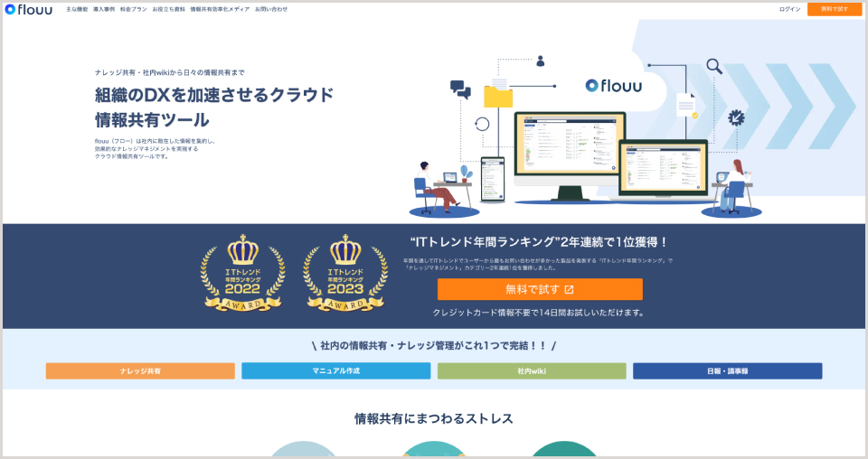Click the クレジットカード情報不要で14日間 note text
The height and width of the screenshot is (459, 868).
tap(539, 313)
